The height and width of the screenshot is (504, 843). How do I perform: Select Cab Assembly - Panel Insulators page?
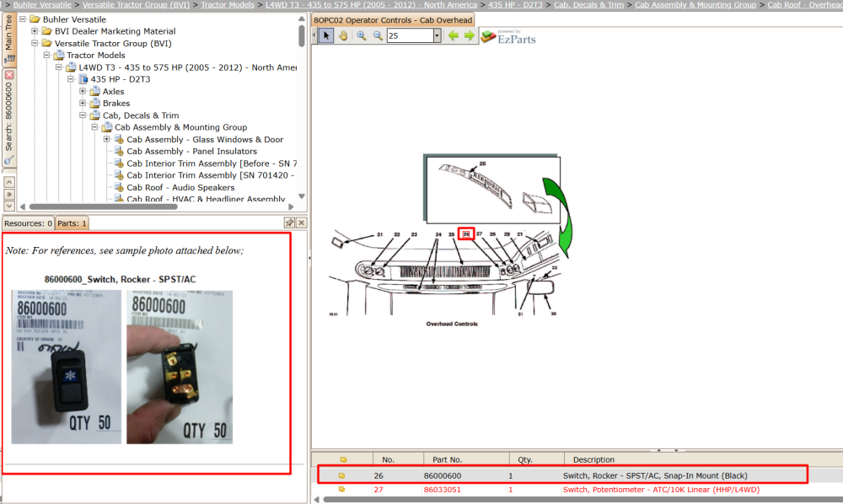[x=191, y=152]
